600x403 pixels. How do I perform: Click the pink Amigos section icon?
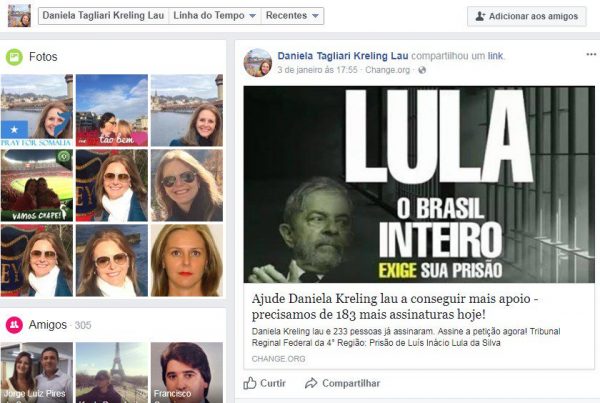14,325
